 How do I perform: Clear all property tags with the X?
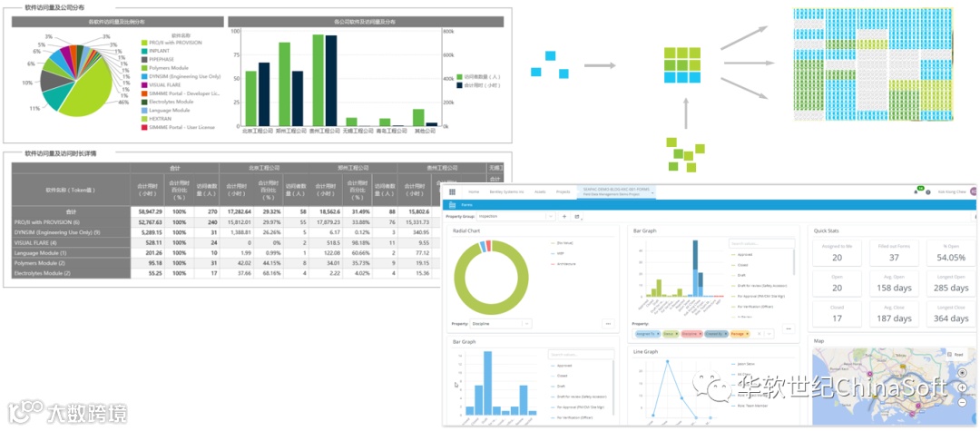760,334
